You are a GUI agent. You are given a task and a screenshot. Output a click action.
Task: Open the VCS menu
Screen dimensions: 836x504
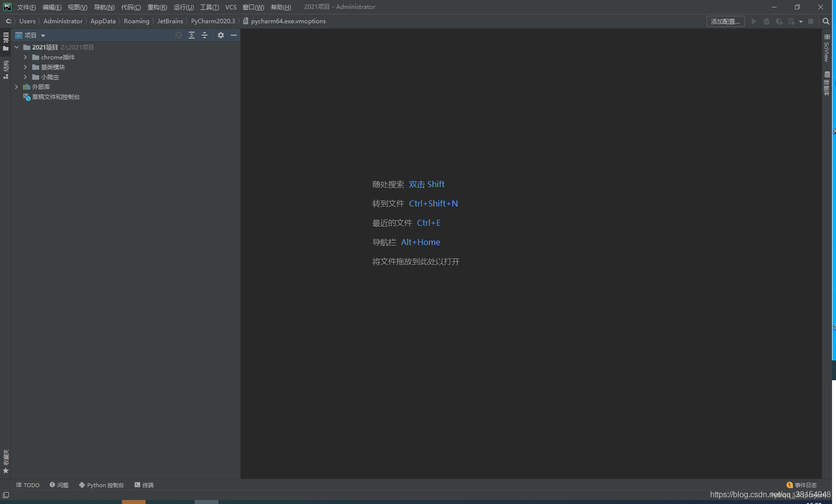pos(231,7)
